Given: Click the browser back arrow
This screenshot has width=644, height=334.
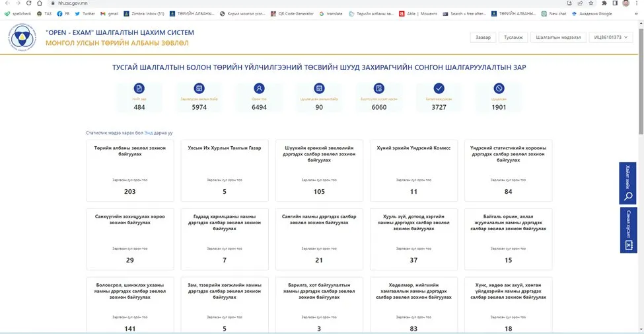Looking at the screenshot, I should pyautogui.click(x=7, y=3).
